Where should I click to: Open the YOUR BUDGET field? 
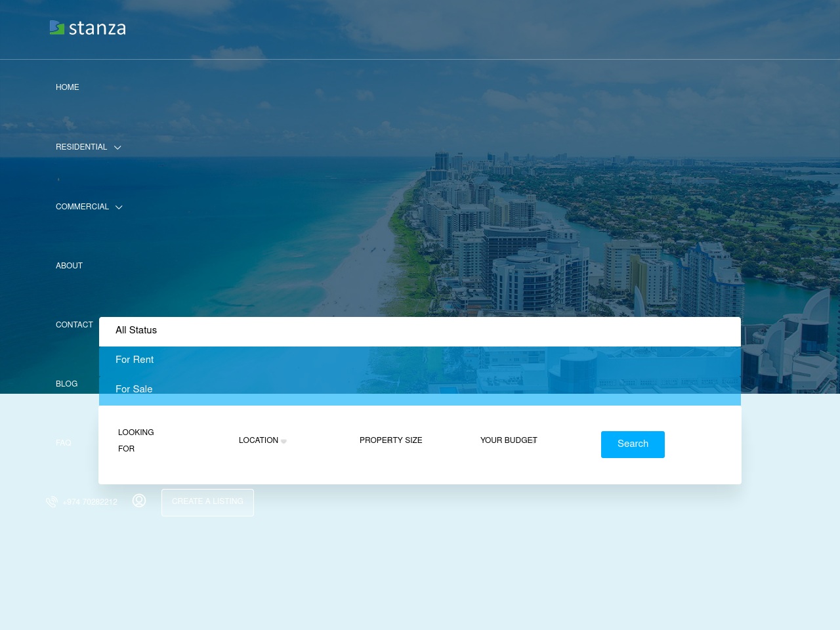click(x=509, y=440)
